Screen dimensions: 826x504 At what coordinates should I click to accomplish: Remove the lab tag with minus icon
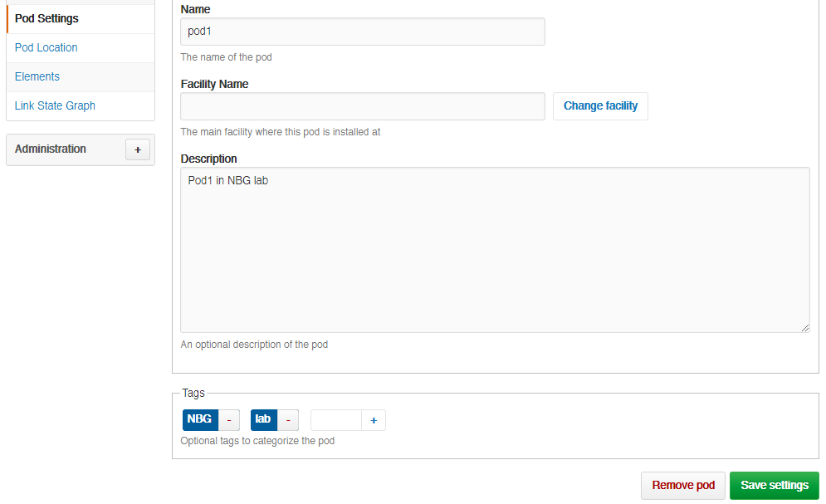click(x=288, y=420)
